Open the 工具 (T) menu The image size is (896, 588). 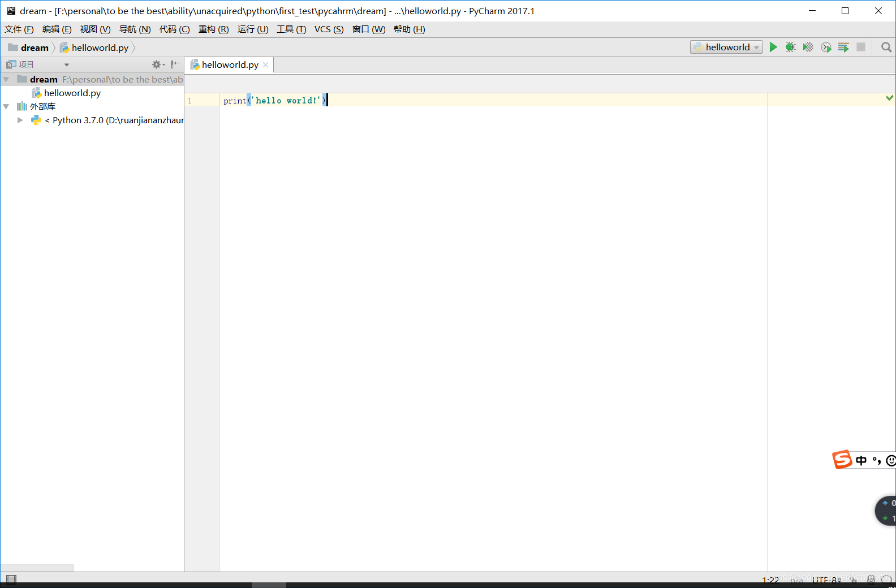pyautogui.click(x=291, y=29)
